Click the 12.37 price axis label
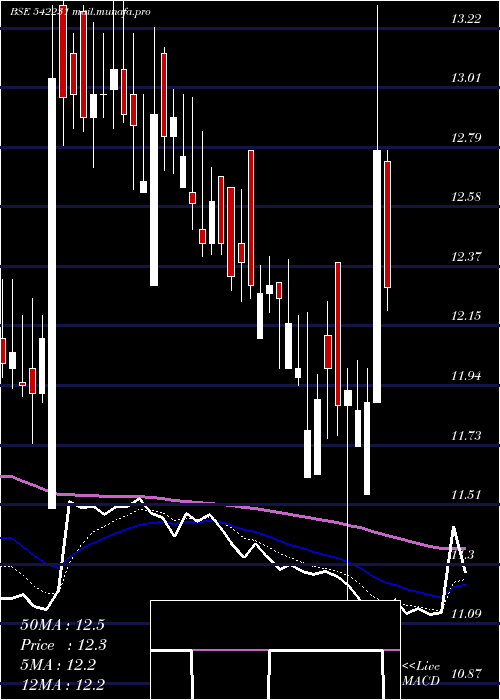 [x=467, y=257]
